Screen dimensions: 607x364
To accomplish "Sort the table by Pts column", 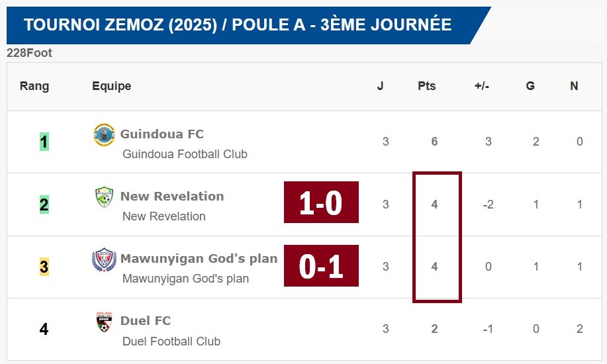I will (x=427, y=86).
